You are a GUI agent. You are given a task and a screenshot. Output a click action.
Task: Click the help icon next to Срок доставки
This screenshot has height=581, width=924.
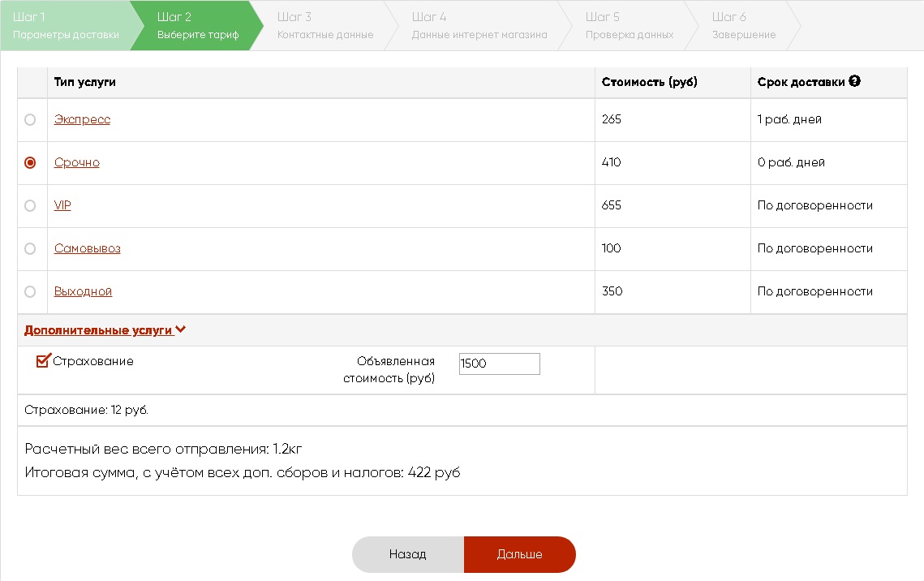(854, 81)
